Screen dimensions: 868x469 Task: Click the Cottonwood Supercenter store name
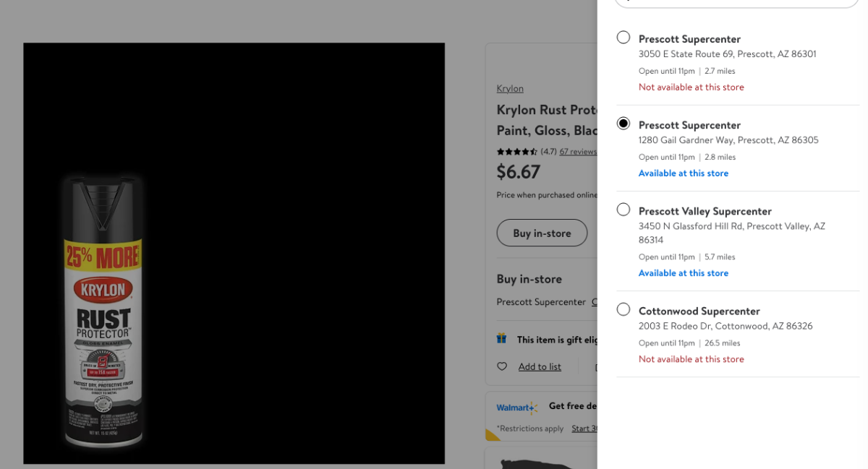[x=699, y=311]
